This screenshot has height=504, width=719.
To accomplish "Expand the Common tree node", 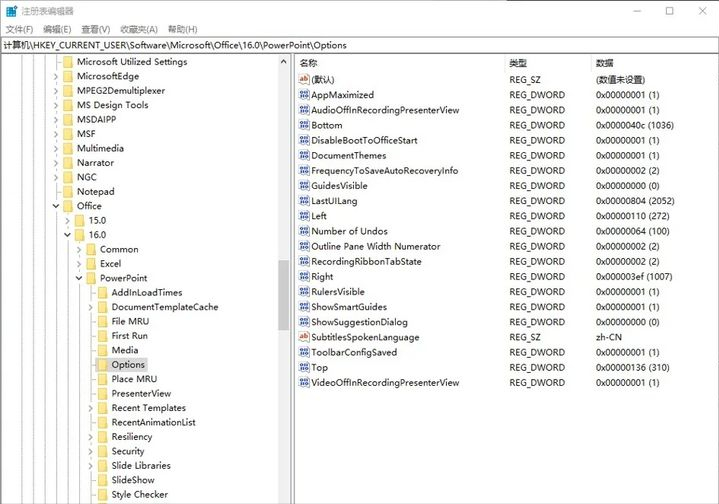I will click(79, 249).
